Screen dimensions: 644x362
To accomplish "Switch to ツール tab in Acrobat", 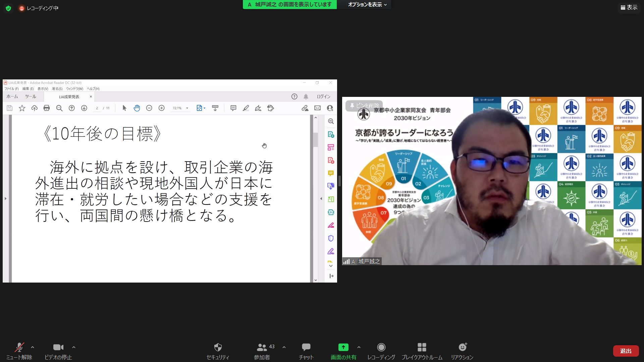I will click(x=31, y=97).
